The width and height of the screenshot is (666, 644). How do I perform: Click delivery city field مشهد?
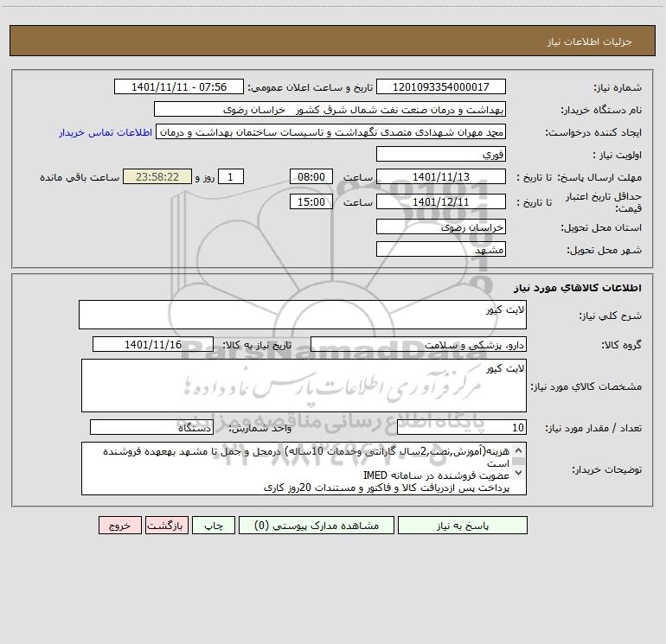[441, 249]
